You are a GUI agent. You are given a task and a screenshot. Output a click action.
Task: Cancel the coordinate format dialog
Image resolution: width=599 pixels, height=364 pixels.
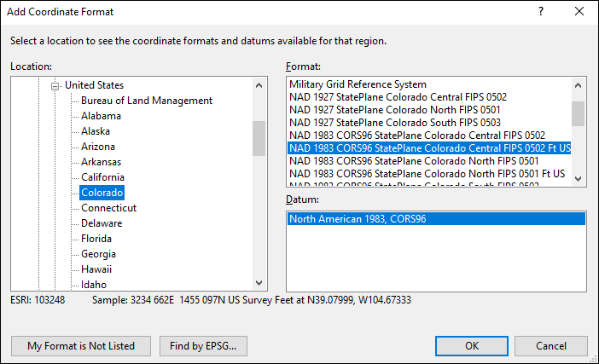tap(551, 346)
